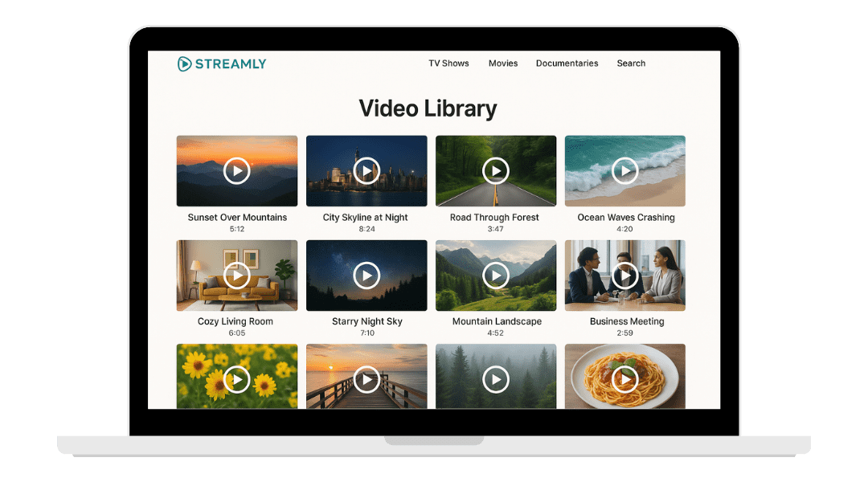Play the spaghetti plate video
This screenshot has width=868, height=482.
(625, 379)
